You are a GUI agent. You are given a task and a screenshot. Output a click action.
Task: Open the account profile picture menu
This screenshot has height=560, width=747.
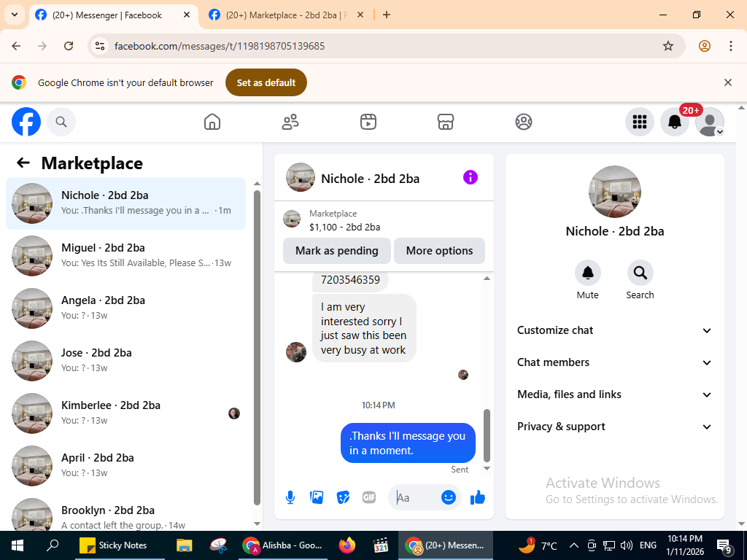coord(709,122)
